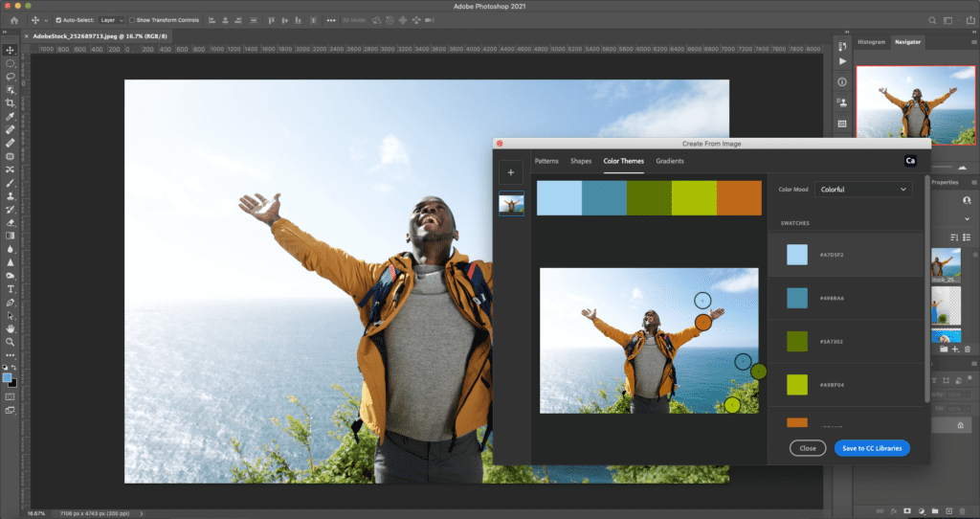This screenshot has width=980, height=519.
Task: Click the zoom percentage field 16.67%
Action: coord(36,513)
